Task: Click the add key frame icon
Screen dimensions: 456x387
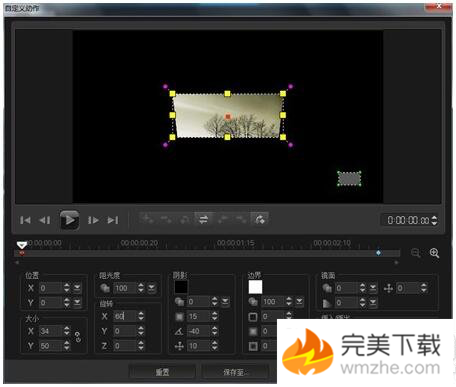Action: (147, 219)
